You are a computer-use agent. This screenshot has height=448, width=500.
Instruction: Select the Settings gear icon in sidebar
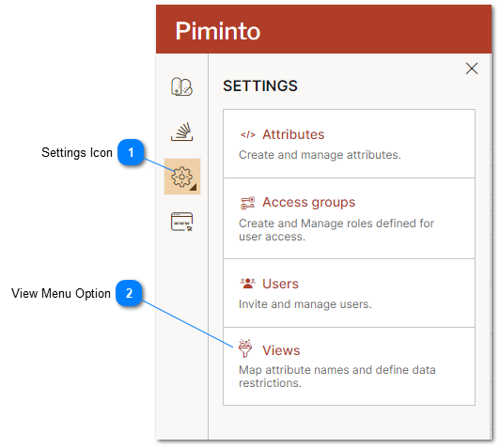(182, 177)
